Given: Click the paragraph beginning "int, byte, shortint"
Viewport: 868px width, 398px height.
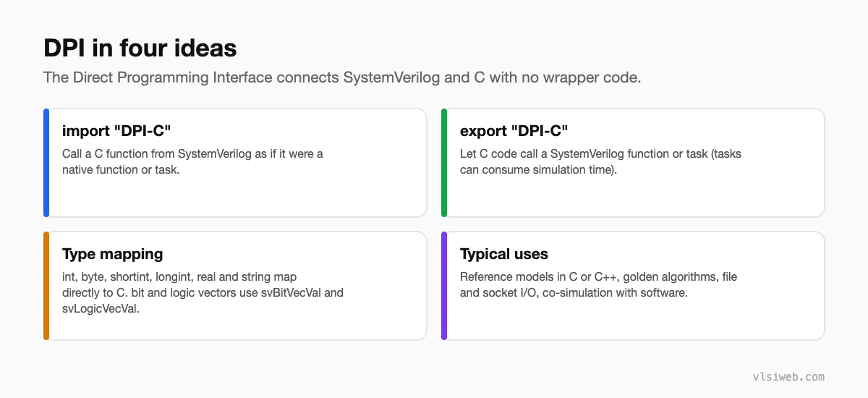Looking at the screenshot, I should coord(203,292).
